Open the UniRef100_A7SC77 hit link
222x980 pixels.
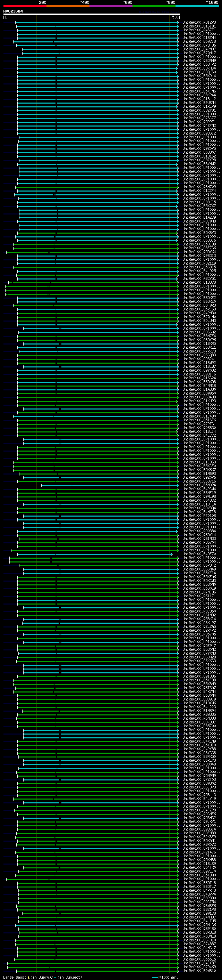coord(199,118)
